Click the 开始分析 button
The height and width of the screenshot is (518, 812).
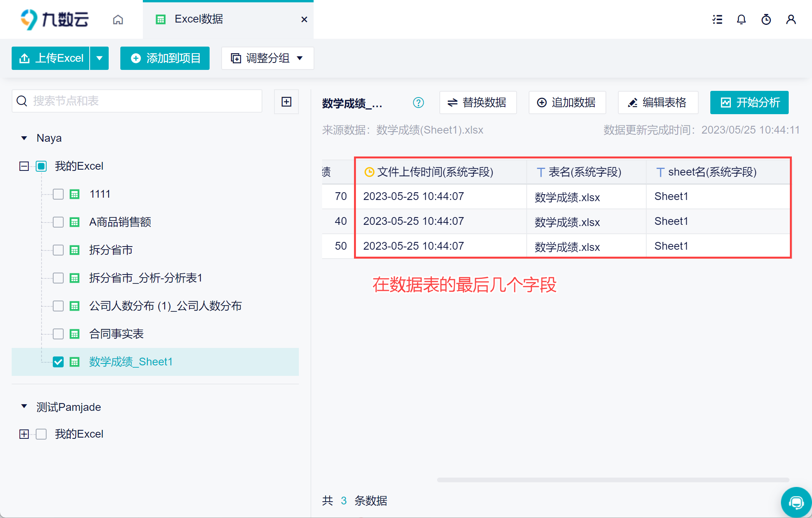[749, 103]
